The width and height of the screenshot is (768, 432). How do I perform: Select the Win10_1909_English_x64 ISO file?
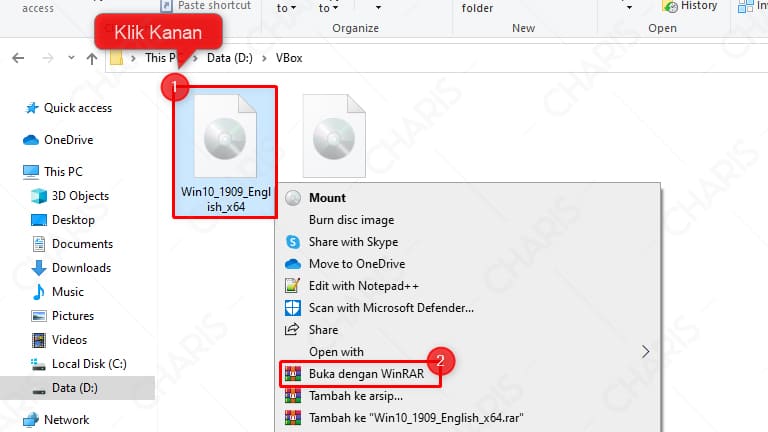[225, 152]
